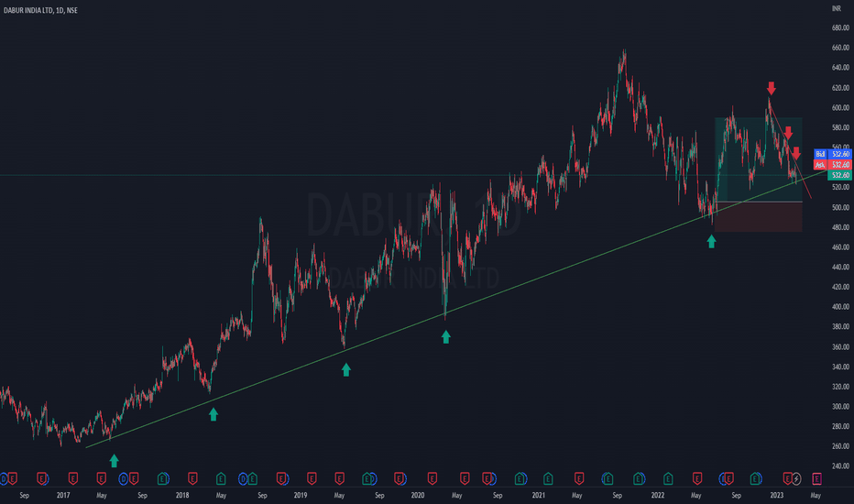Open the blue dividend D marker between May and Sep 2017
Viewport: 854px width, 504px height.
[x=123, y=478]
